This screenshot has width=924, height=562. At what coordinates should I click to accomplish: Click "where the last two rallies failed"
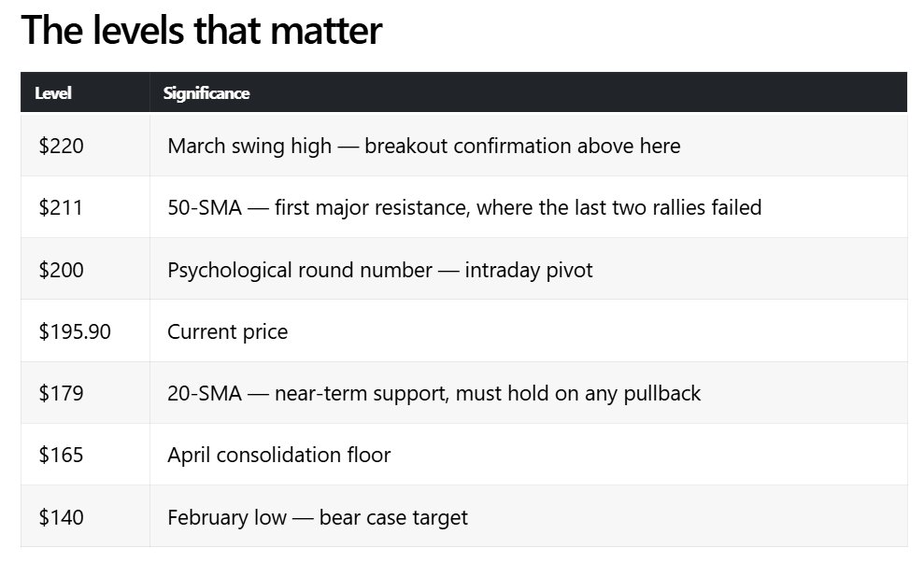(x=618, y=207)
